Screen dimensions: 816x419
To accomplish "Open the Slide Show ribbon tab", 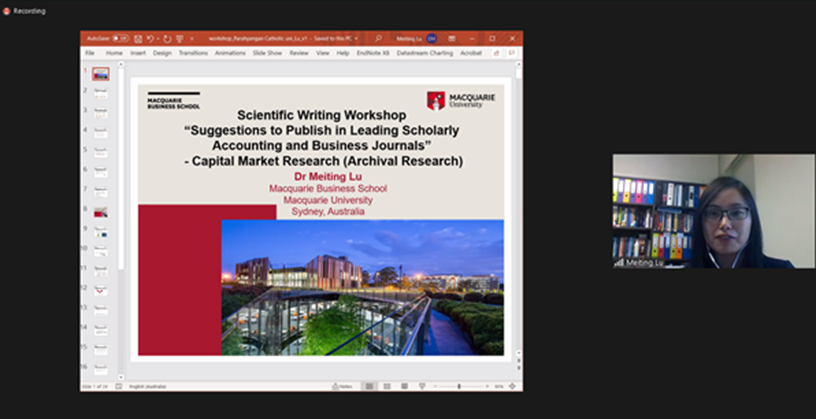I will click(267, 53).
